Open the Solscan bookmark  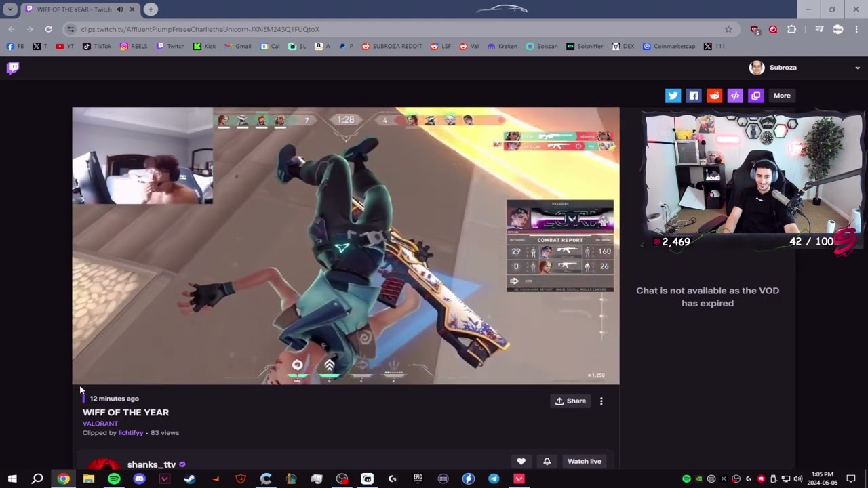(542, 46)
